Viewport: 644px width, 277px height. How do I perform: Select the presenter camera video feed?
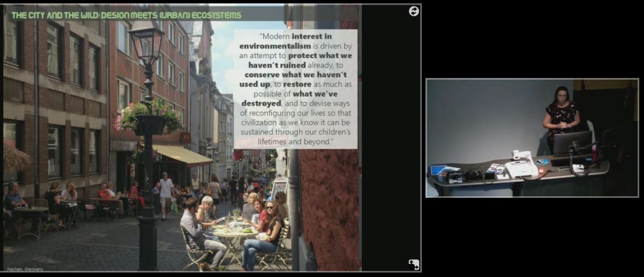click(532, 138)
